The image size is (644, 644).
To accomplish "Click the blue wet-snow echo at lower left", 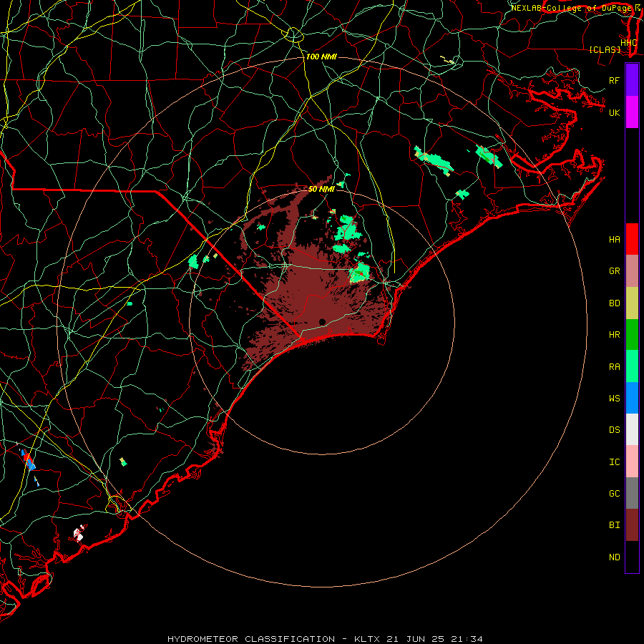I will pyautogui.click(x=30, y=463).
